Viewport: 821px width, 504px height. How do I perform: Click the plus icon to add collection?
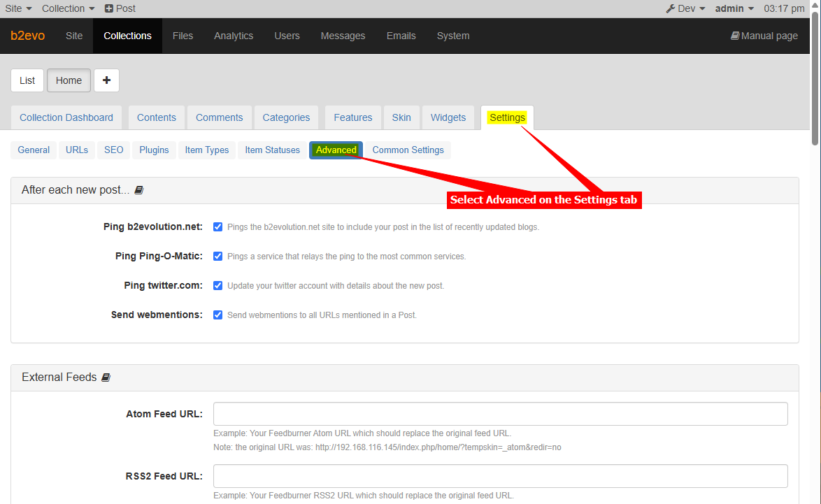106,80
